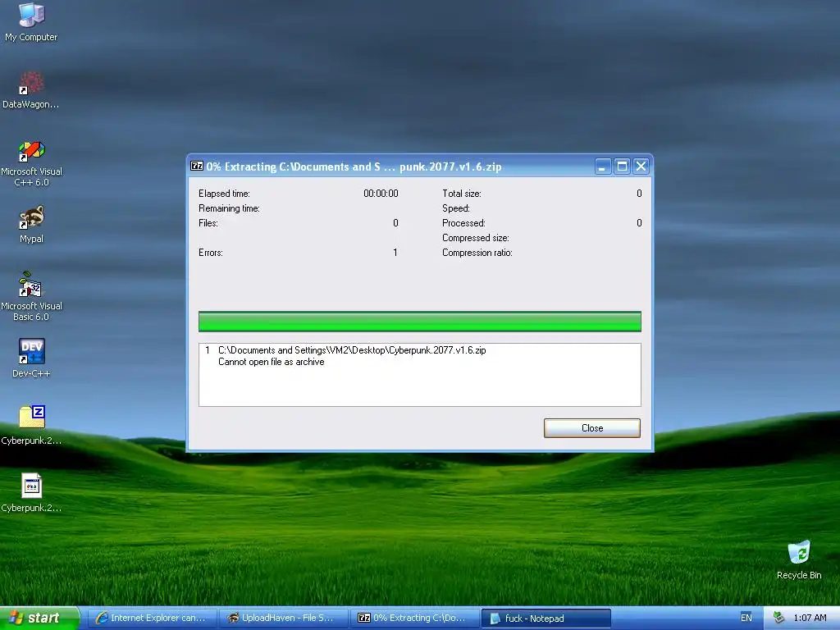Select the Cyberpunk.2077.v1.6.zip path error line
840x630 pixels.
(352, 349)
